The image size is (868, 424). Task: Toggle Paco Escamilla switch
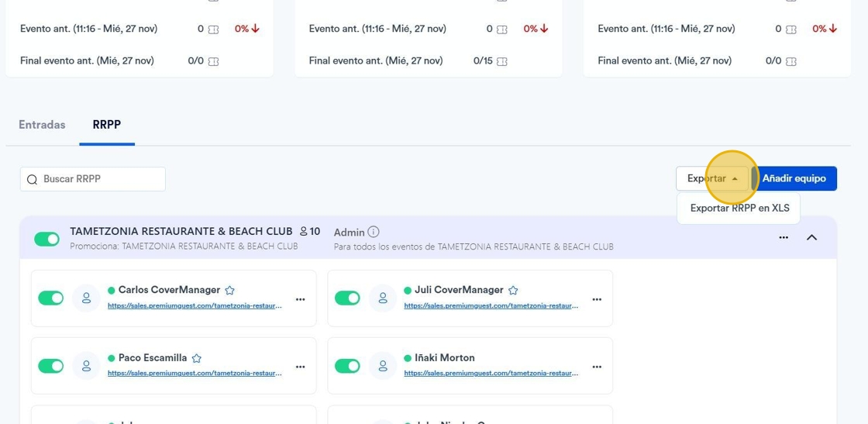(50, 366)
